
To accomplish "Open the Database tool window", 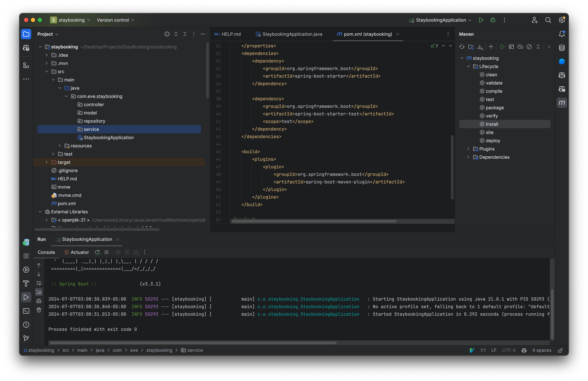I will [562, 48].
